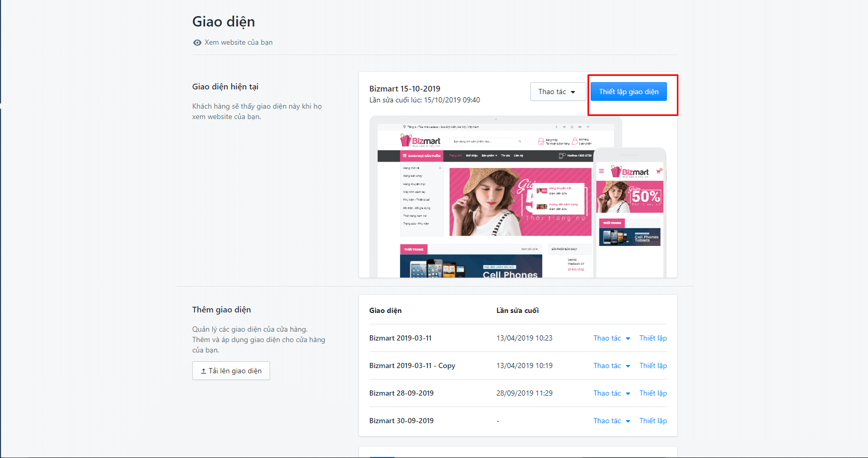868x458 pixels.
Task: Click the Thêm giao diện section heading
Action: pos(221,310)
